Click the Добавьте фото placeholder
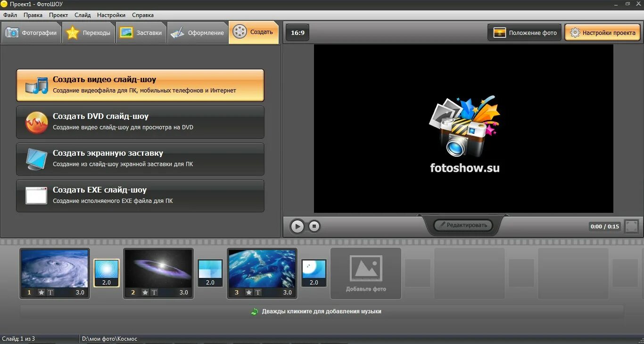 tap(366, 273)
